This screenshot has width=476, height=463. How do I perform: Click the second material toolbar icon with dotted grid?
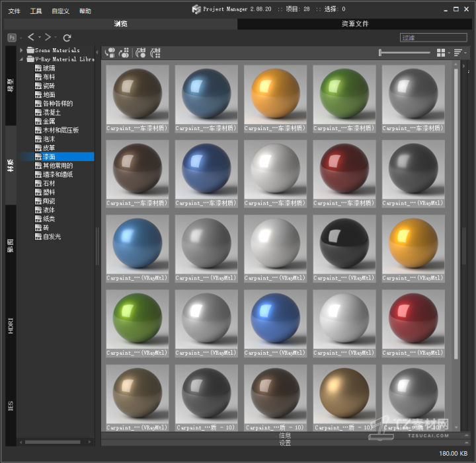coord(124,53)
